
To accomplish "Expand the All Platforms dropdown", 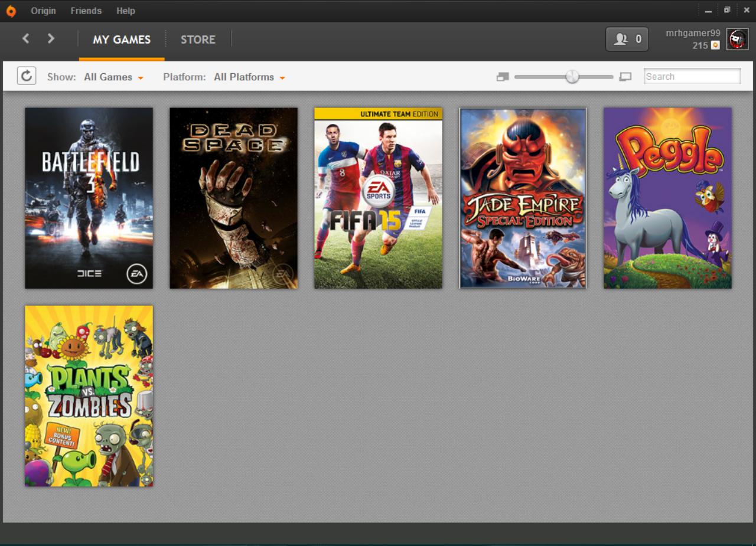I will [250, 77].
